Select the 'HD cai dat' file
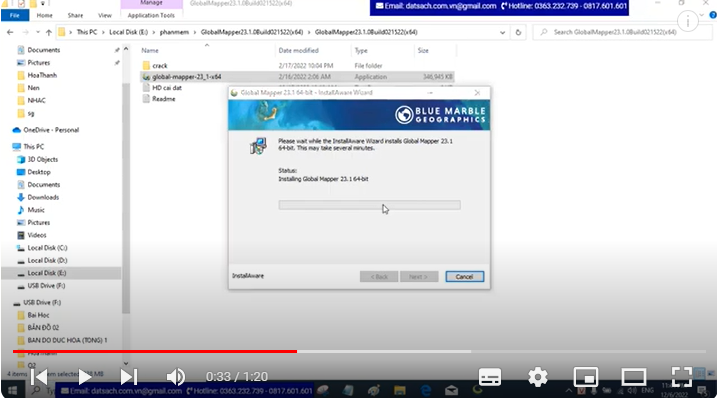The height and width of the screenshot is (398, 717). click(166, 88)
